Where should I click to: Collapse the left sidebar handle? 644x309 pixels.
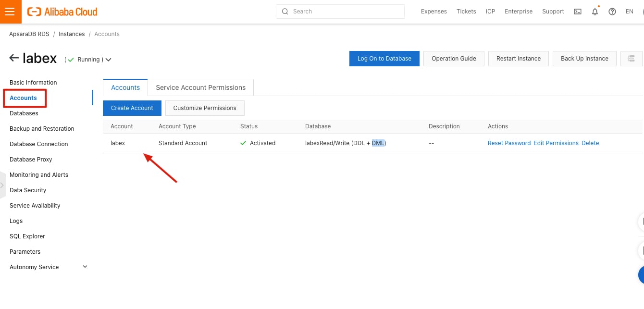coord(2,185)
